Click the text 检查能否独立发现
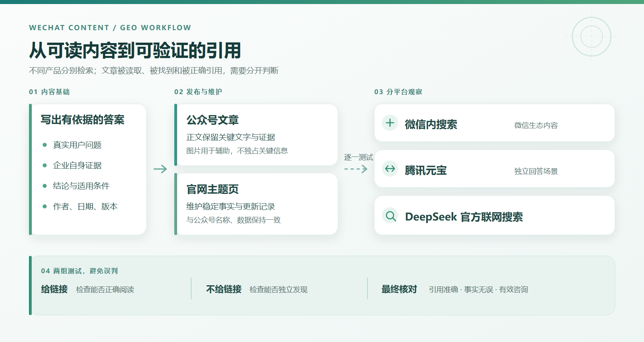644x342 pixels. coord(279,290)
